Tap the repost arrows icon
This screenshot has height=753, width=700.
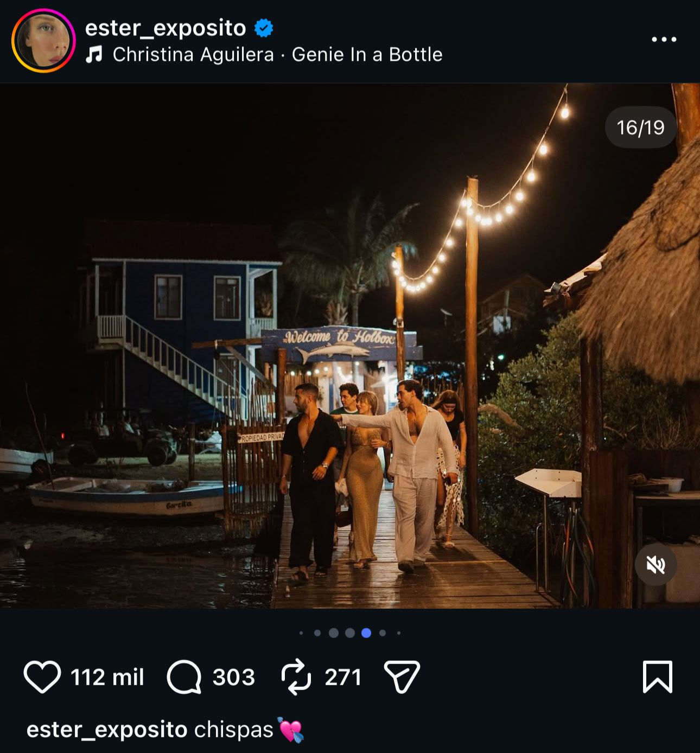296,677
